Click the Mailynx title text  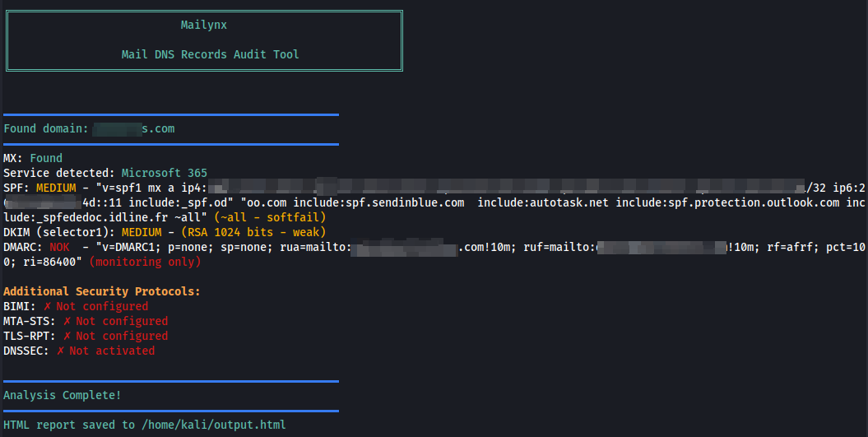point(204,25)
